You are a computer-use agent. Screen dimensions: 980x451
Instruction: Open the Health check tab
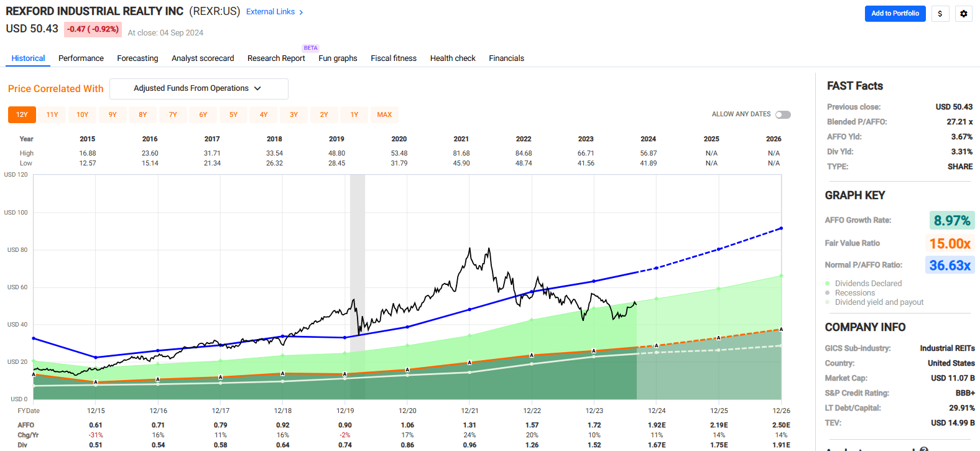point(453,58)
